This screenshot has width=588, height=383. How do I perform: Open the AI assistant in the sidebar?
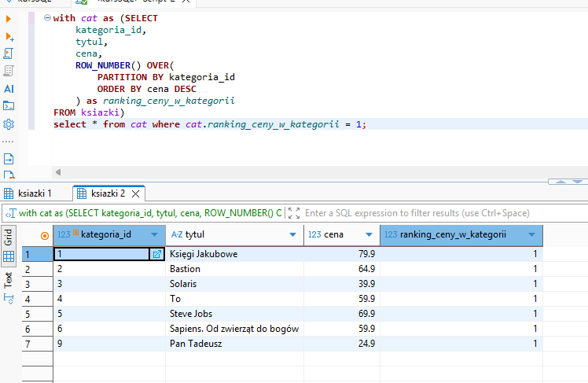click(9, 89)
